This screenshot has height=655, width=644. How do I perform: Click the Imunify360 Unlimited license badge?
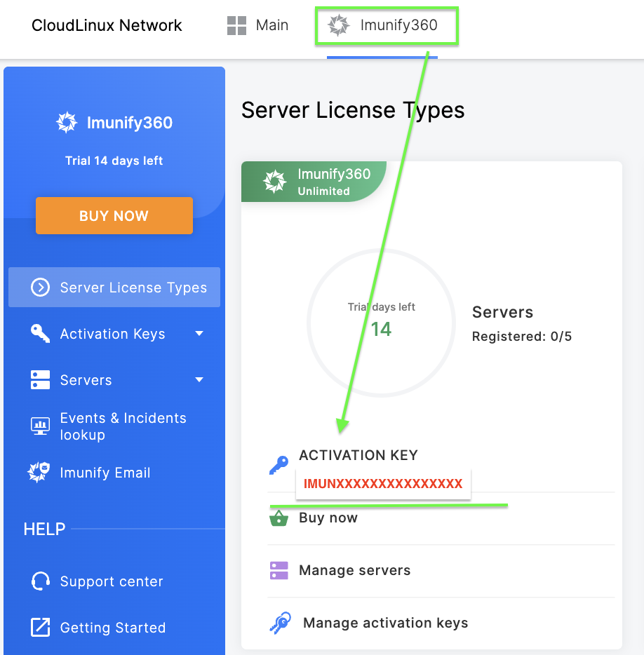coord(314,182)
